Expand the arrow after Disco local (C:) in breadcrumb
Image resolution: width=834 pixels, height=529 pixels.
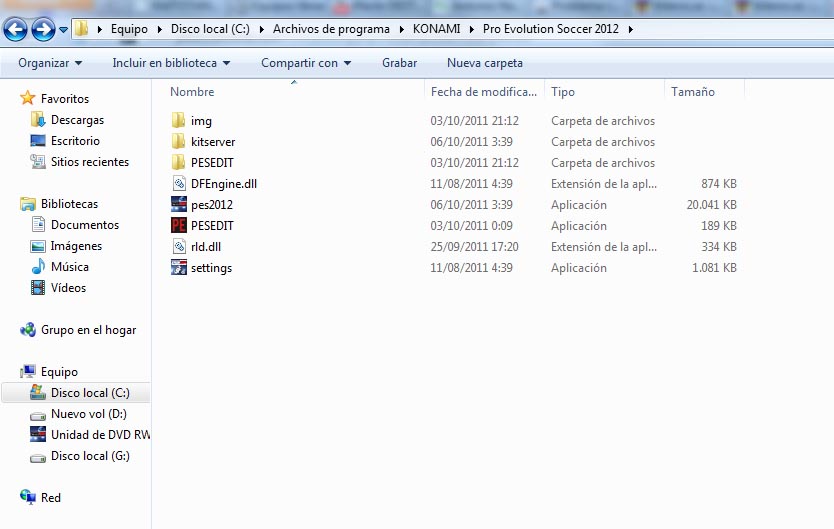(x=261, y=29)
